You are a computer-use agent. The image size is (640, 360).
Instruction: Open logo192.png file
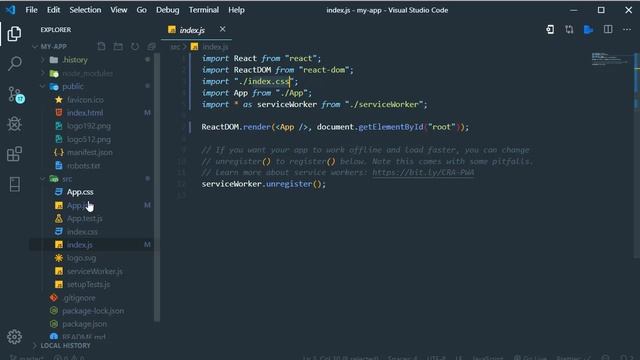(x=89, y=126)
